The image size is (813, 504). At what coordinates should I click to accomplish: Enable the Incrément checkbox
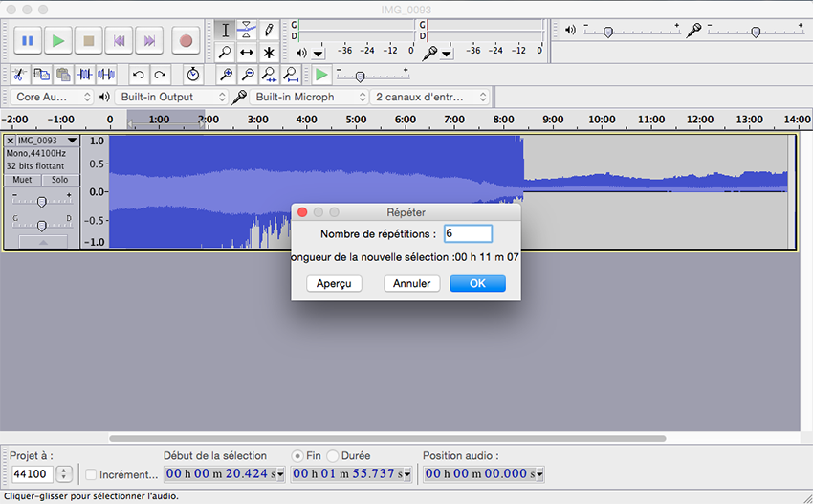coord(92,474)
